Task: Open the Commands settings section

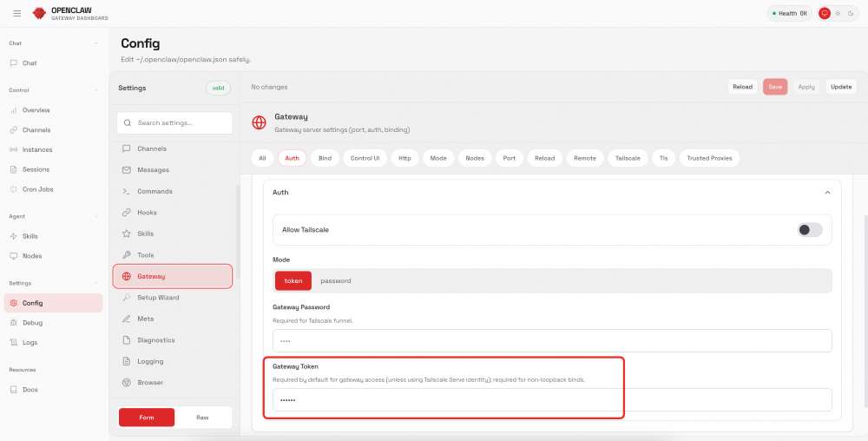Action: [155, 191]
